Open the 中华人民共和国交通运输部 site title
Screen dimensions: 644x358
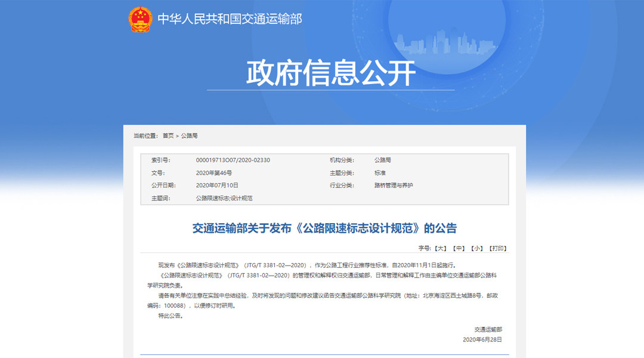(x=230, y=19)
